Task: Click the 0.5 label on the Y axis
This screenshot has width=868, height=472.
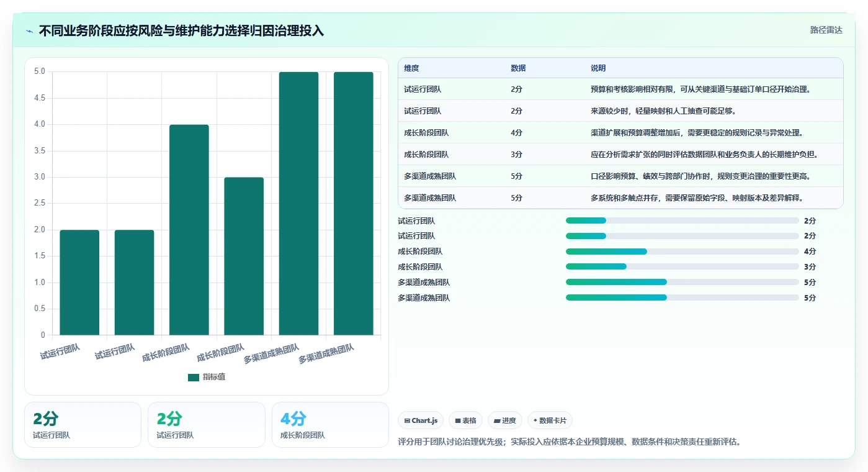Action: [40, 309]
